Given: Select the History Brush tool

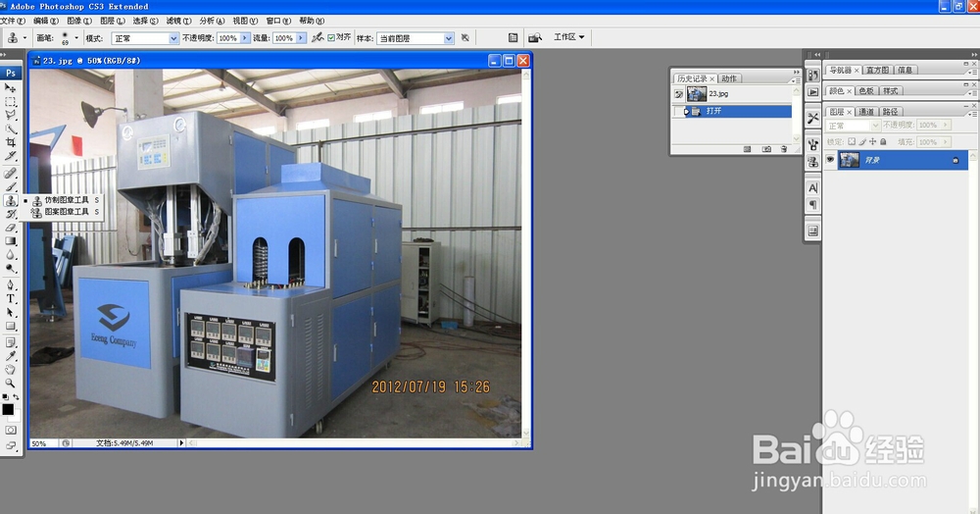Looking at the screenshot, I should tap(10, 214).
